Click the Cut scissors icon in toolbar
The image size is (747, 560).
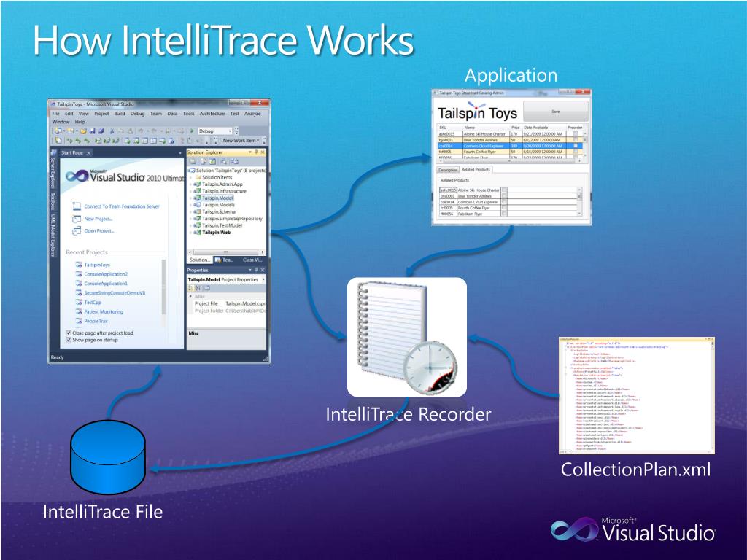(x=112, y=131)
